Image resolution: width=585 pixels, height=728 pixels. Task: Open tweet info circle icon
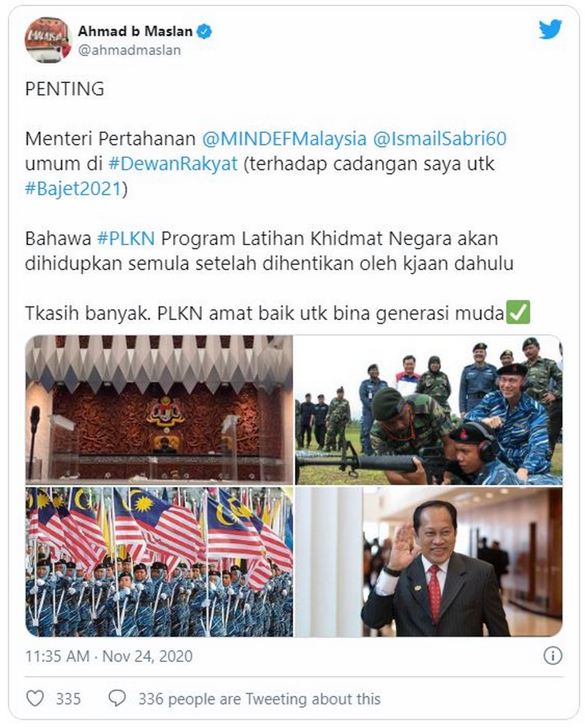(x=552, y=655)
